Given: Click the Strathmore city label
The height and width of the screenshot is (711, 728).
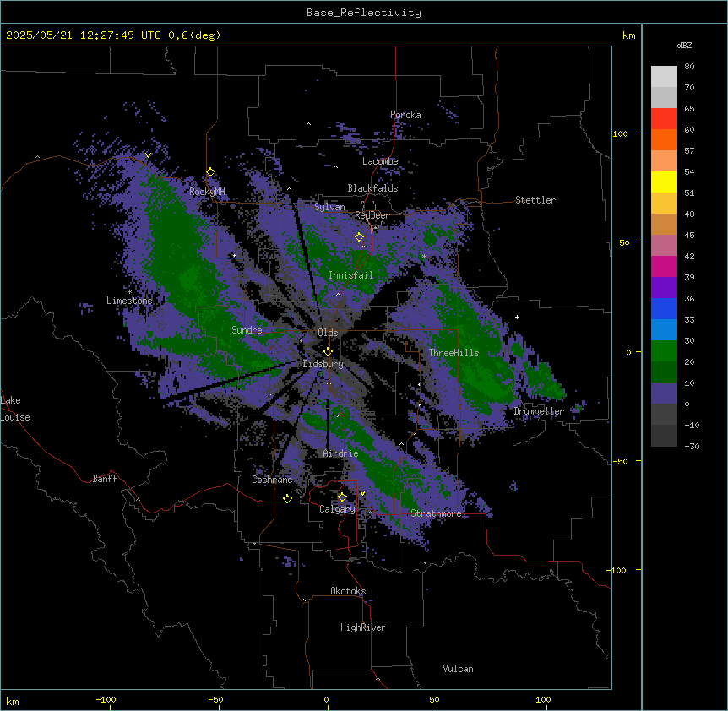Looking at the screenshot, I should [x=436, y=513].
